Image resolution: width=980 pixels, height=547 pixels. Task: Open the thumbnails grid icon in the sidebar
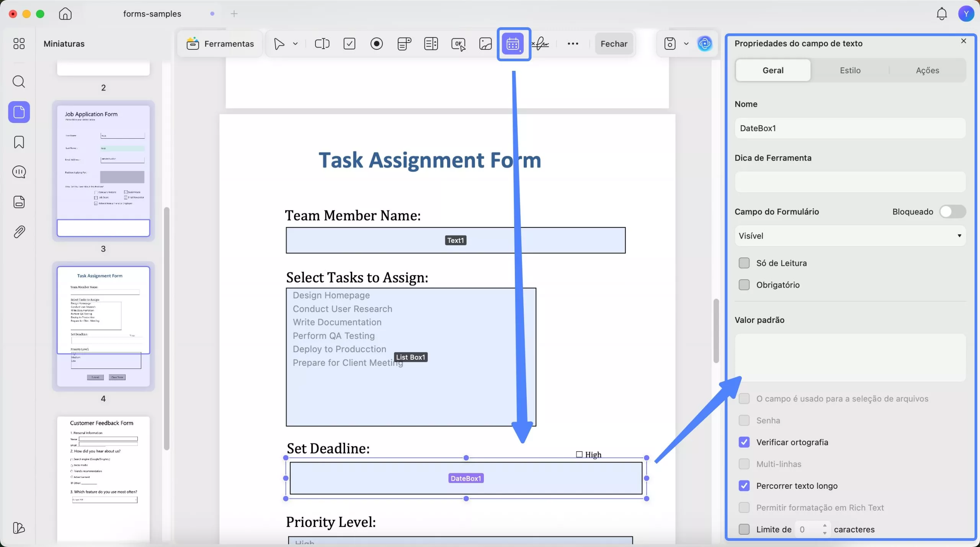pyautogui.click(x=19, y=44)
